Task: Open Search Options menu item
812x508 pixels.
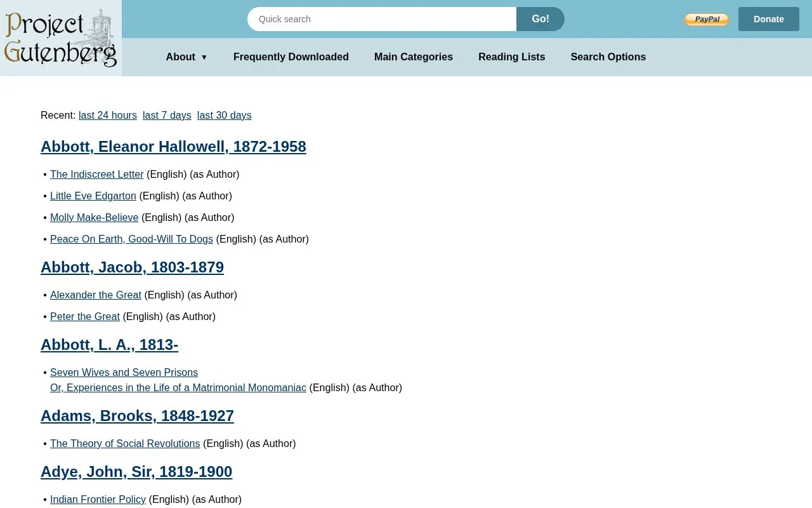Action: (x=608, y=57)
